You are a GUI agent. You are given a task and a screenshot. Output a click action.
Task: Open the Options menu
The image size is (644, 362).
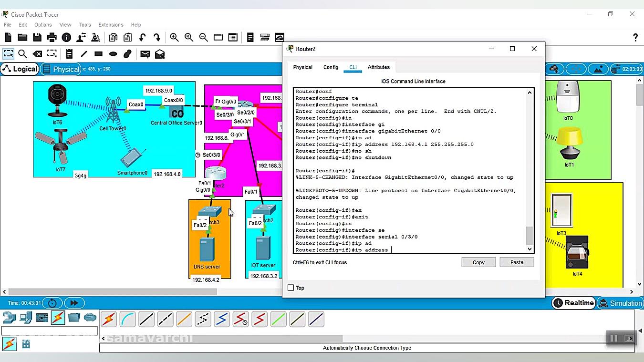[x=43, y=25]
